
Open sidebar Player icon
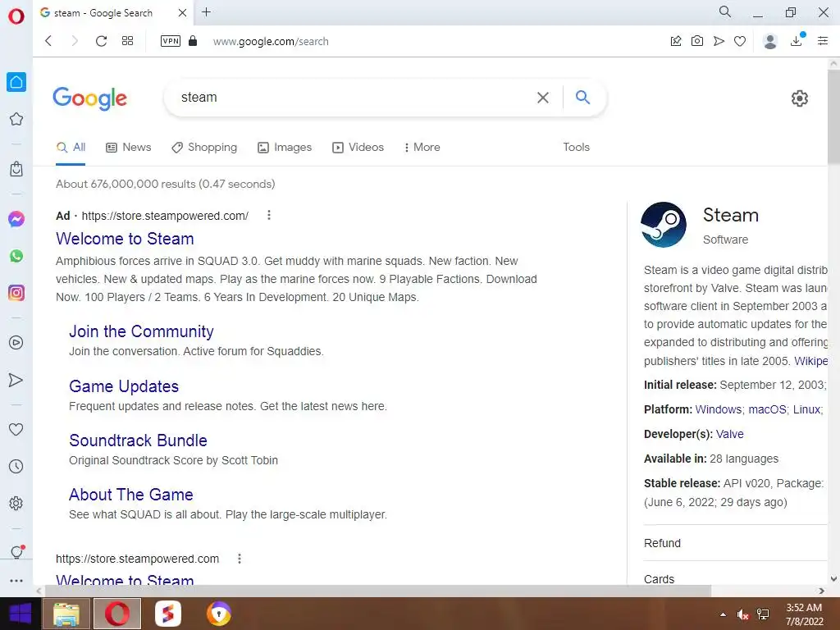click(16, 342)
